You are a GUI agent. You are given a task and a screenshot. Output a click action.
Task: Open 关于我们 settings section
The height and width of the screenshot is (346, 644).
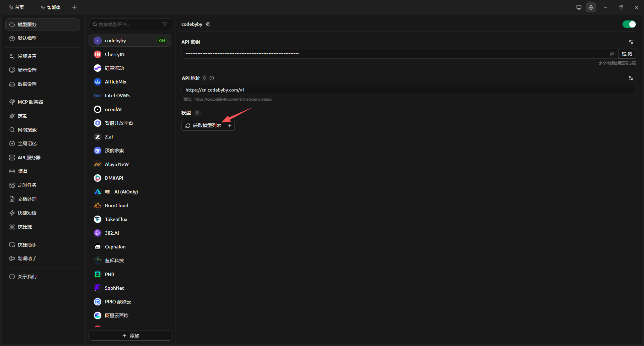43,277
